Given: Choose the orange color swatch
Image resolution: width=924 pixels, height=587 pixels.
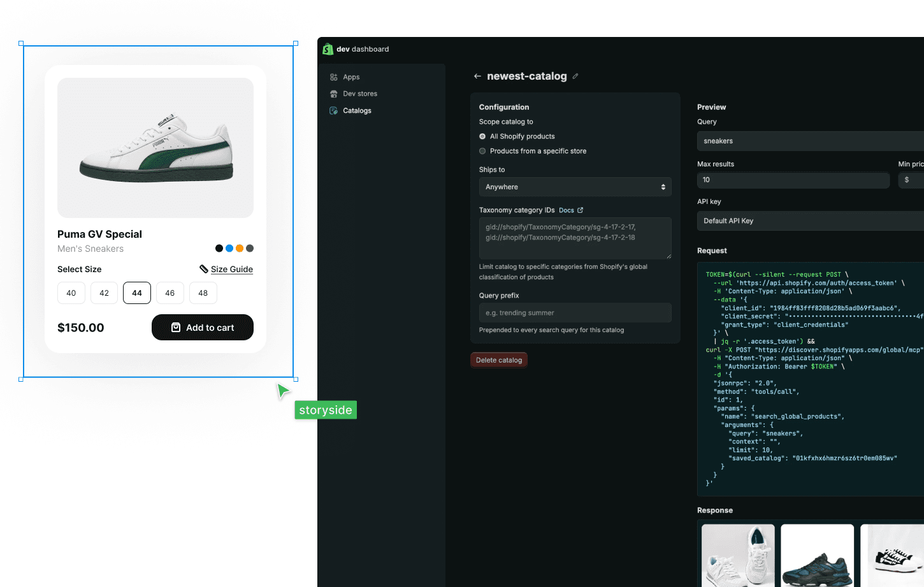Looking at the screenshot, I should (240, 249).
